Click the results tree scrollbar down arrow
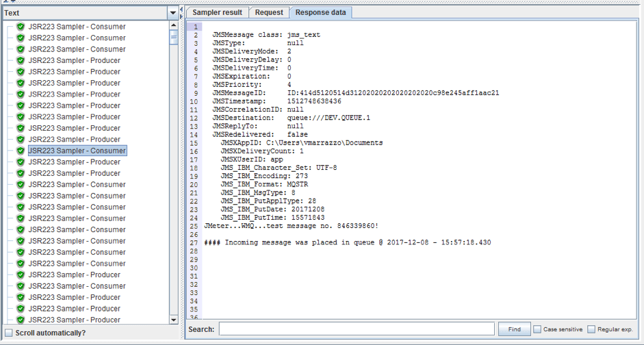The height and width of the screenshot is (345, 644). 174,320
